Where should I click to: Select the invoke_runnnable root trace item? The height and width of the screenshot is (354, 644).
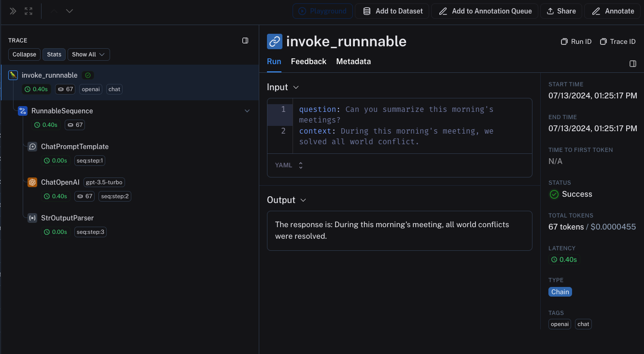point(49,75)
